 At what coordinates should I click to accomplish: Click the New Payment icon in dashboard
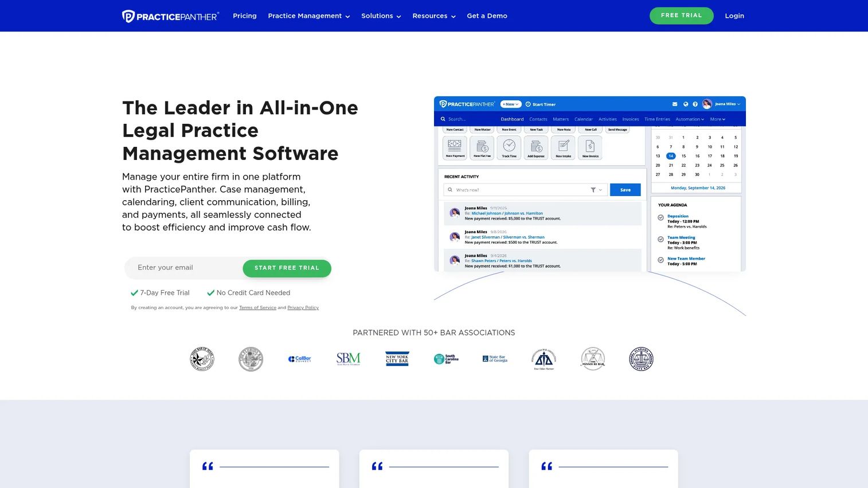(455, 148)
